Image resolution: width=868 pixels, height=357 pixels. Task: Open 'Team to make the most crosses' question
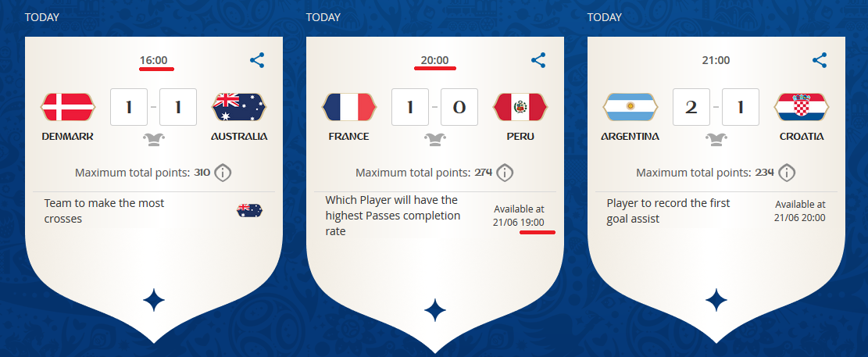pos(104,211)
